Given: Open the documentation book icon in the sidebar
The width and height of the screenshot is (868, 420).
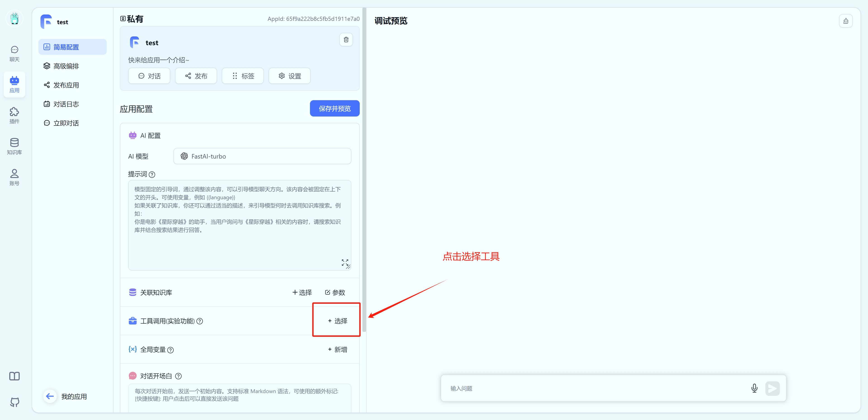Looking at the screenshot, I should point(14,376).
